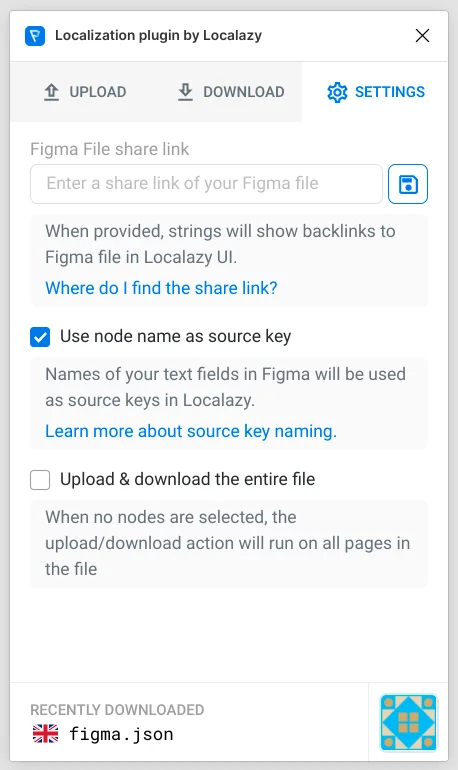The image size is (458, 770).
Task: Switch to the UPLOAD tab
Action: pos(84,92)
